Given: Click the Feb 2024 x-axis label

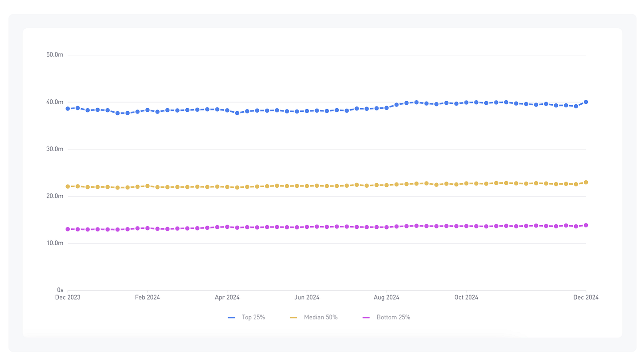Looking at the screenshot, I should click(147, 298).
